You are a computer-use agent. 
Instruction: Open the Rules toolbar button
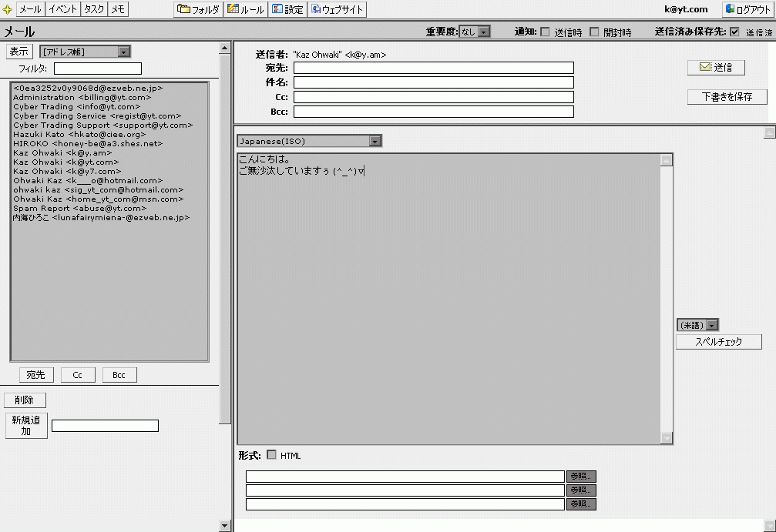[x=247, y=10]
